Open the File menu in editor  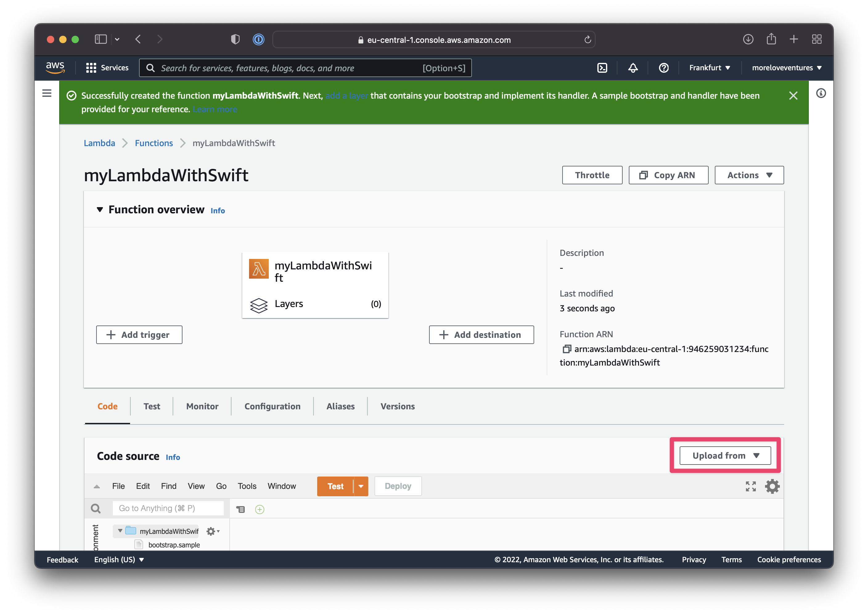[118, 486]
